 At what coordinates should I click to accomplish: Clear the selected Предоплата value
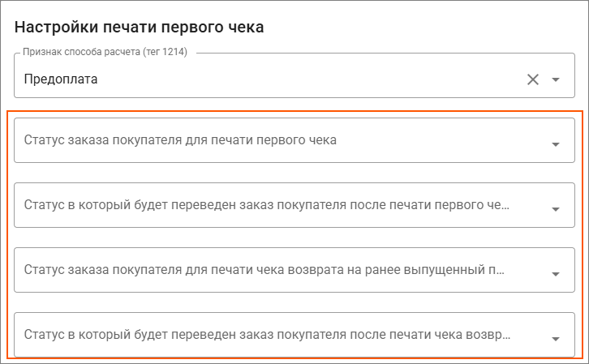click(x=533, y=79)
